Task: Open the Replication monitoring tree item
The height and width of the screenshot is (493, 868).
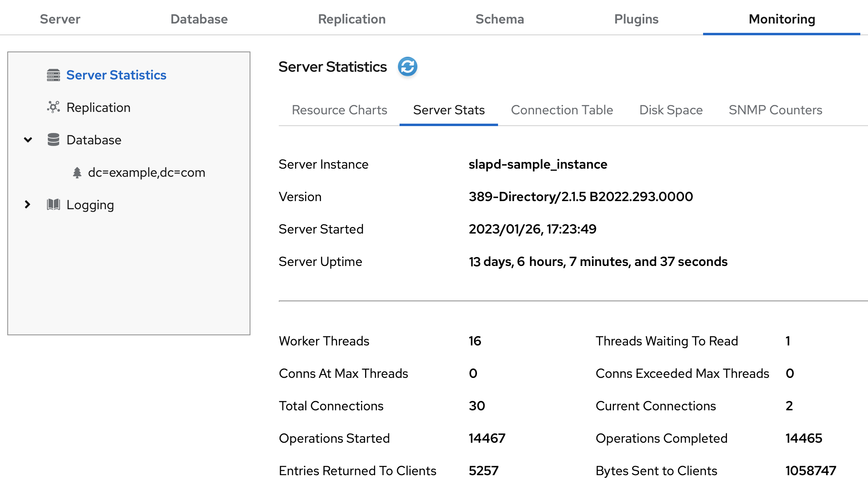Action: pyautogui.click(x=98, y=107)
